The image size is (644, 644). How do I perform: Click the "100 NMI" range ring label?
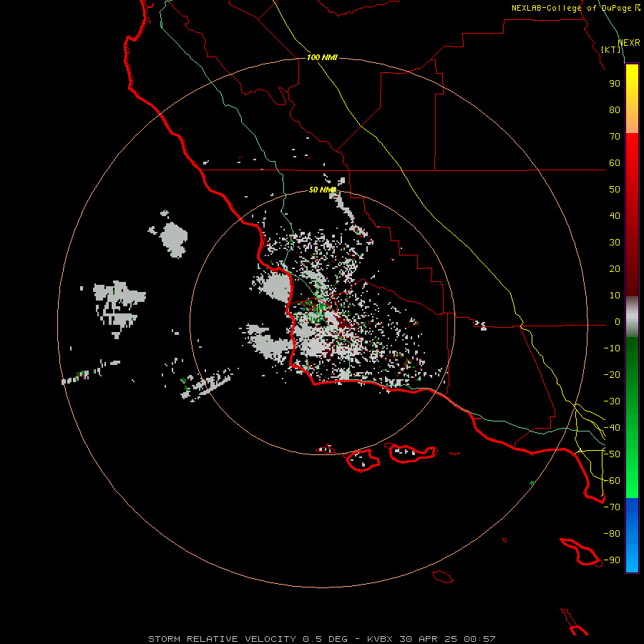click(322, 57)
